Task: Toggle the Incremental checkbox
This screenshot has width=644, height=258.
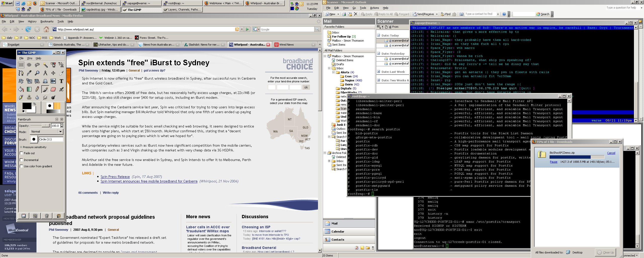Action: (22, 160)
